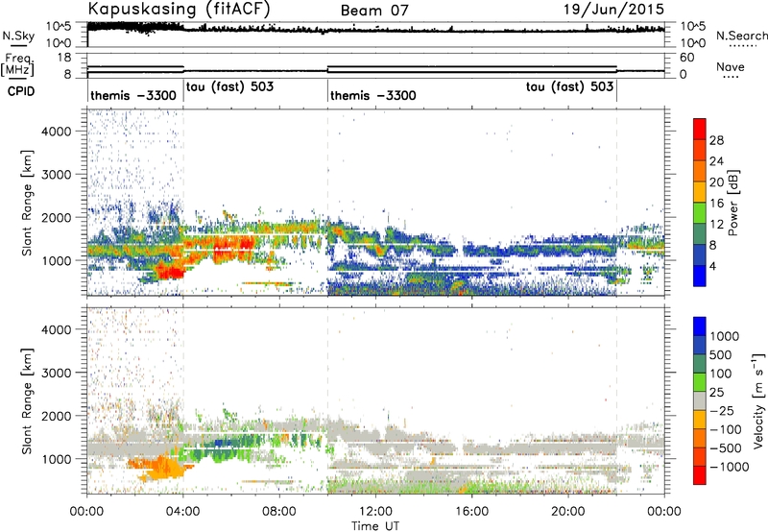Image resolution: width=768 pixels, height=532 pixels.
Task: Click the Nave legend label
Action: click(x=731, y=67)
